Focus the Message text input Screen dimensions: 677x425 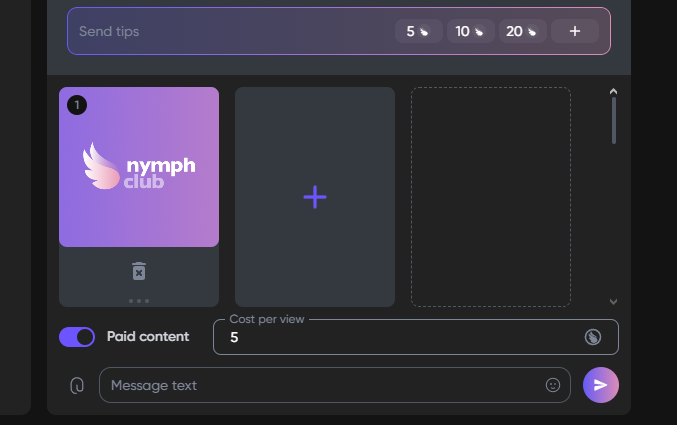(335, 385)
